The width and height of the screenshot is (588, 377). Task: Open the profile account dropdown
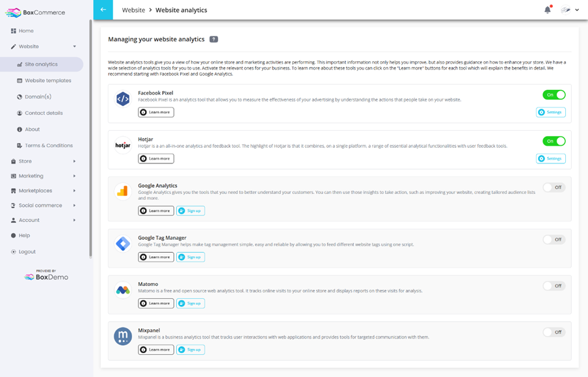(567, 10)
